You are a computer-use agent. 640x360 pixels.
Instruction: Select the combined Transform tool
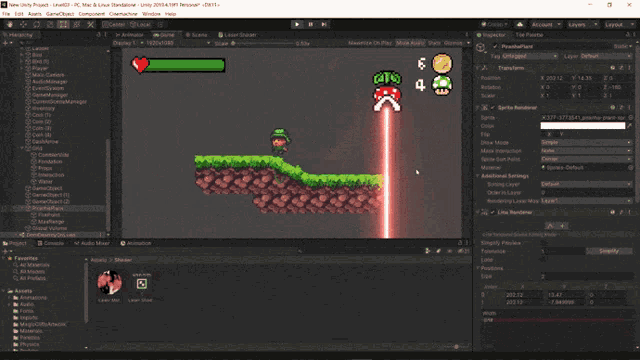(77, 24)
